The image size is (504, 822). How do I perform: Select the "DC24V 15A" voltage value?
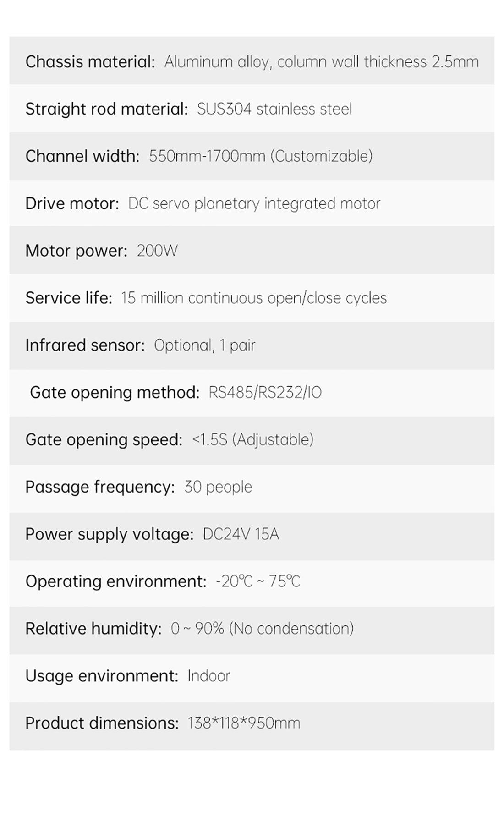click(241, 534)
